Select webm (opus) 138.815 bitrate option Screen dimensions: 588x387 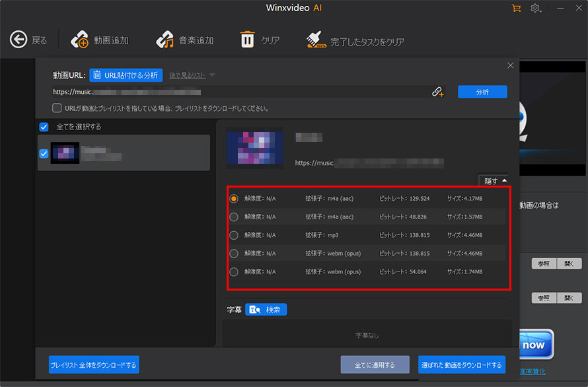pyautogui.click(x=234, y=254)
